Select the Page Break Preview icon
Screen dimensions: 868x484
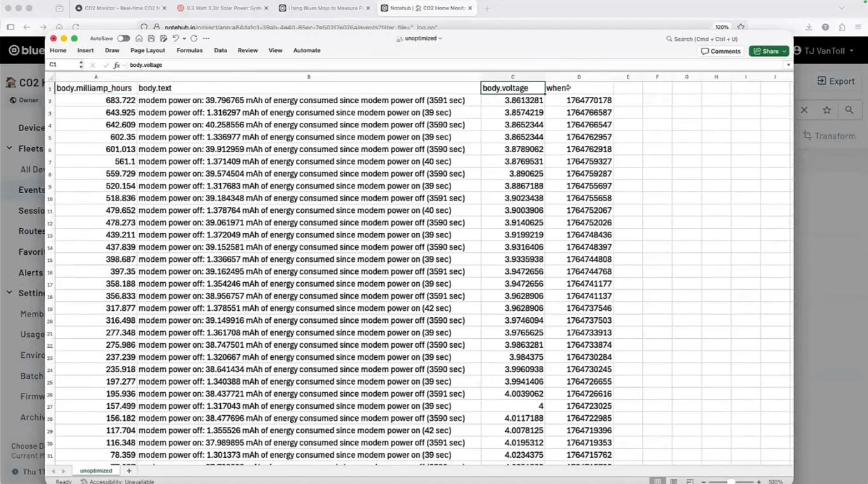[690, 481]
